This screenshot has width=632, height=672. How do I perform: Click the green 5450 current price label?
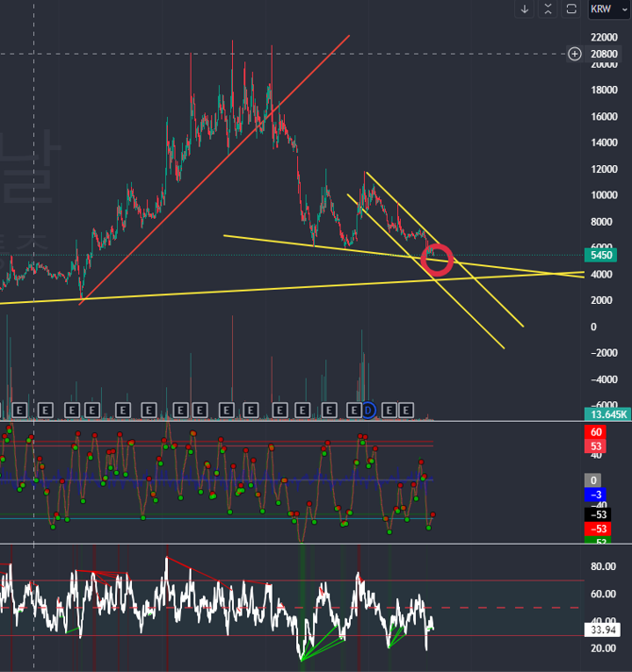click(x=600, y=256)
